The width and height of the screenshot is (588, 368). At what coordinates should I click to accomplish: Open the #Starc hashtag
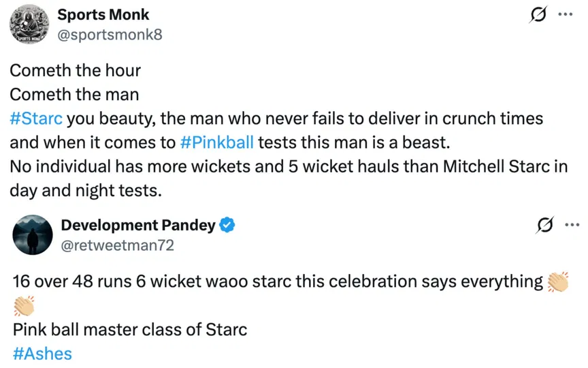tap(37, 119)
